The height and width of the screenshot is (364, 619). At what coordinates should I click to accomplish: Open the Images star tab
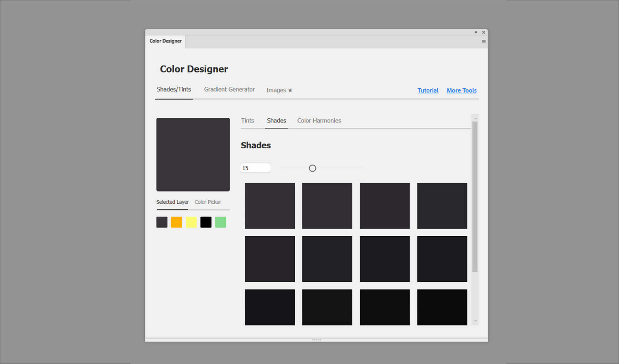279,90
